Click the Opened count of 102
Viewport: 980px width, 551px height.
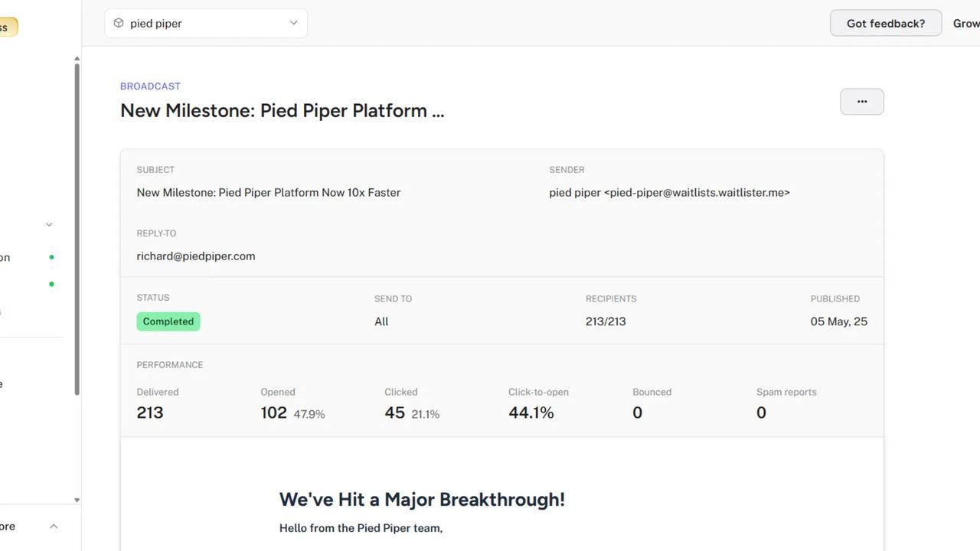click(273, 412)
